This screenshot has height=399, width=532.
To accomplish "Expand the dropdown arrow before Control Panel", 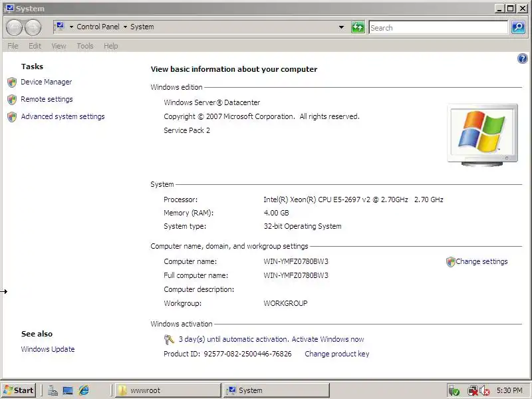I will click(x=71, y=27).
